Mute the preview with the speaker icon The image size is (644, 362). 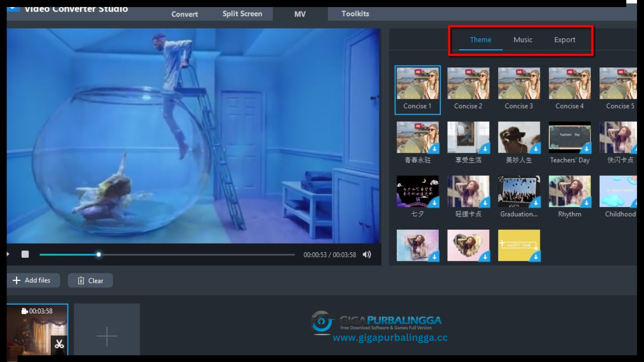pyautogui.click(x=367, y=254)
